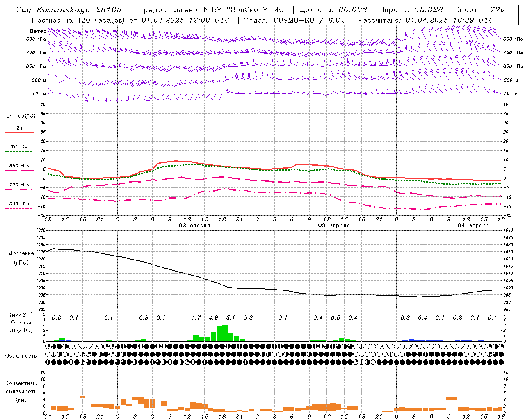This screenshot has height=420, width=525.
Task: Click the tallest green precipitation bar
Action: click(x=225, y=333)
